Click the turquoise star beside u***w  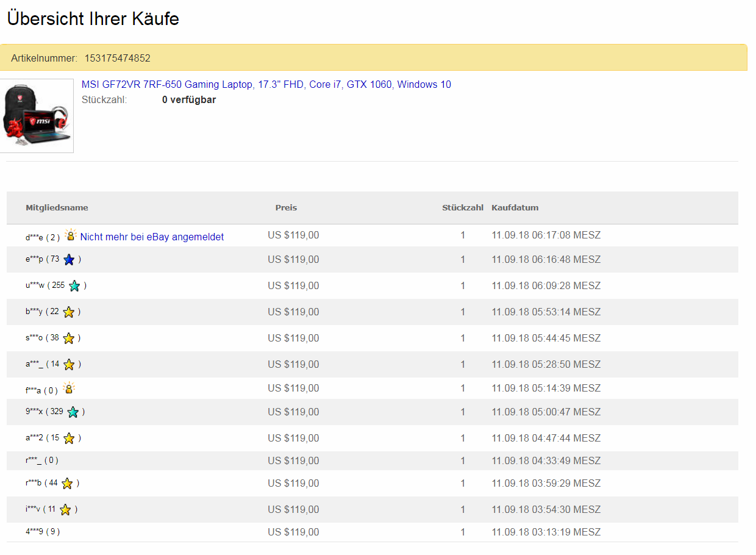(x=74, y=286)
